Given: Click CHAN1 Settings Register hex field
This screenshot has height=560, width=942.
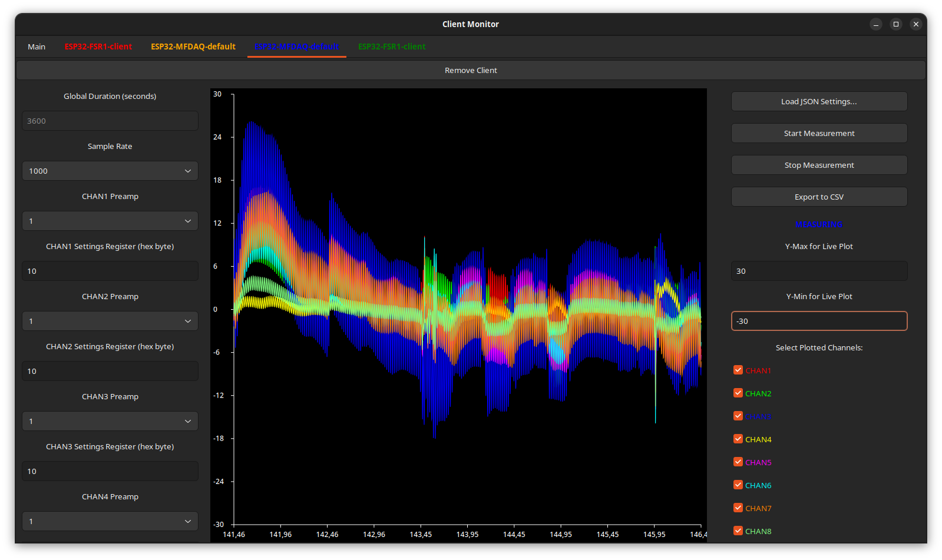Looking at the screenshot, I should point(110,271).
